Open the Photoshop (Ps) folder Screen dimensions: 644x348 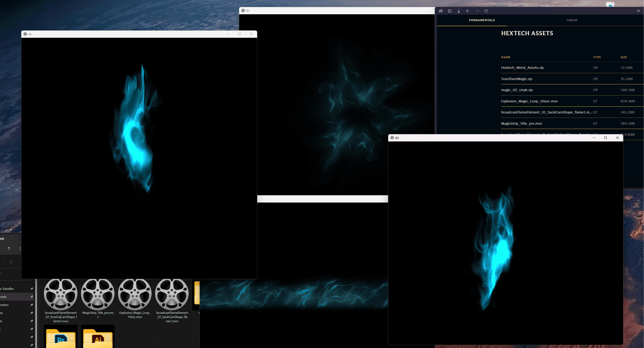click(x=61, y=338)
